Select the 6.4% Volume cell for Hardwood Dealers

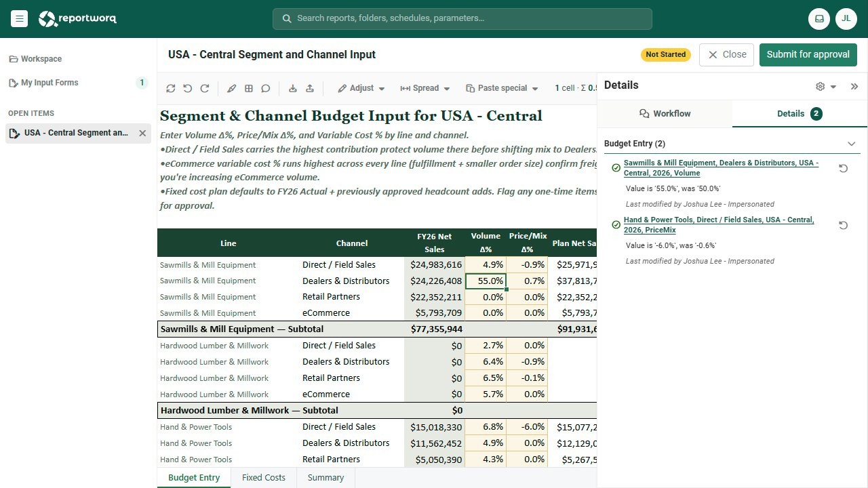point(486,362)
